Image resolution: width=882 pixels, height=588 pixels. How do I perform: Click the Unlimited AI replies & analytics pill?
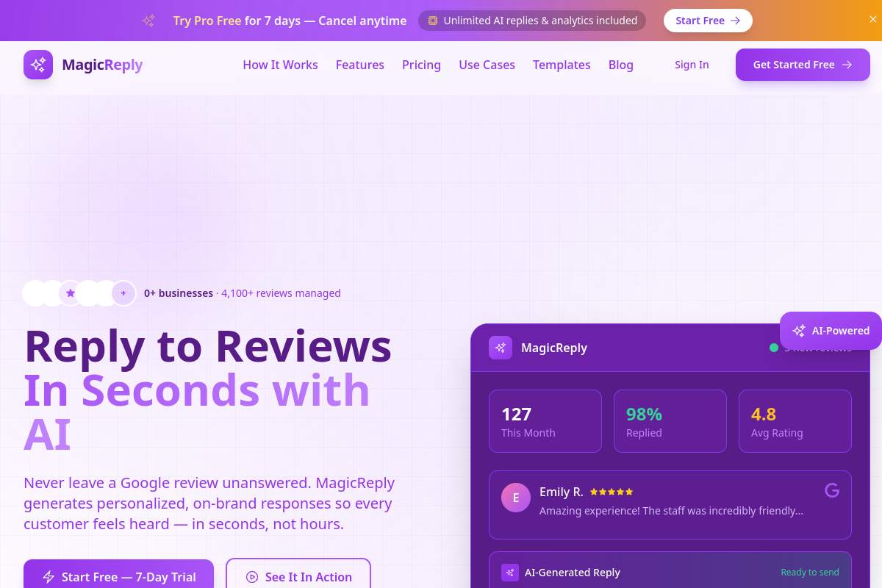point(532,21)
